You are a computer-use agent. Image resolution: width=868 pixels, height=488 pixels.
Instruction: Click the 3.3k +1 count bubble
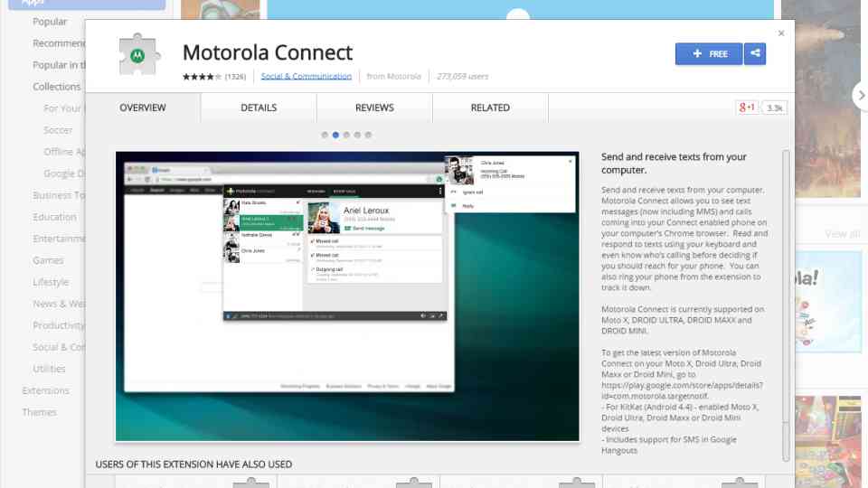coord(775,108)
